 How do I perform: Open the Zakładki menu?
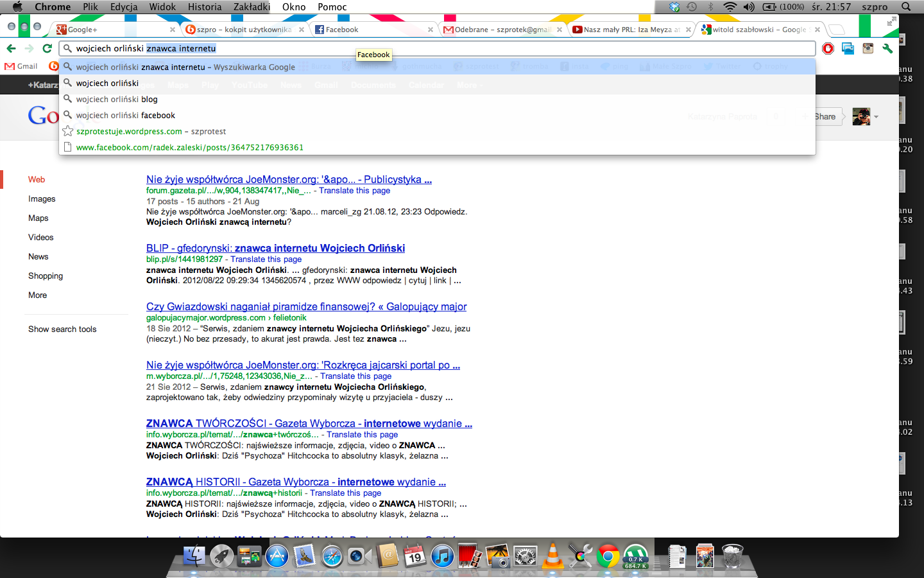[x=252, y=6]
